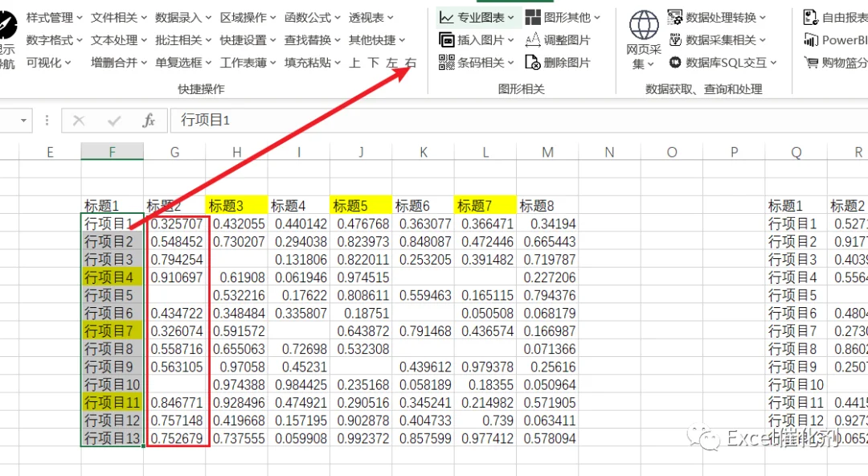
Task: Open the 透视表 menu
Action: pos(371,18)
